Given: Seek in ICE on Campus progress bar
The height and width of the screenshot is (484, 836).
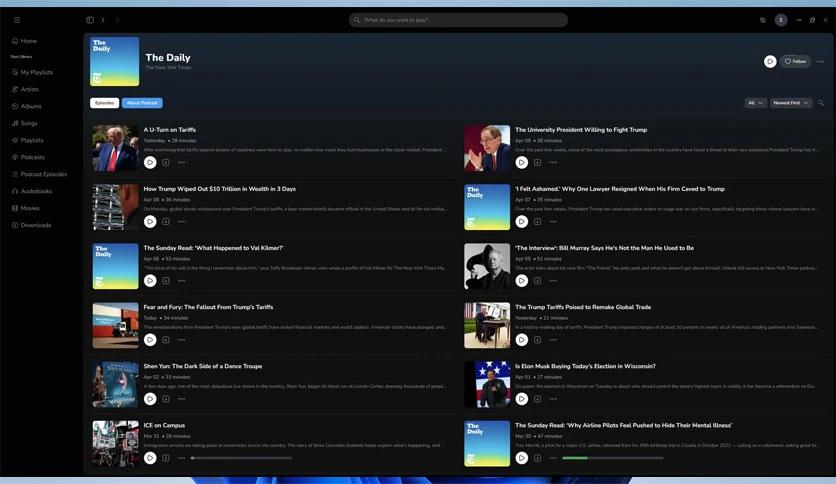Looking at the screenshot, I should click(241, 458).
